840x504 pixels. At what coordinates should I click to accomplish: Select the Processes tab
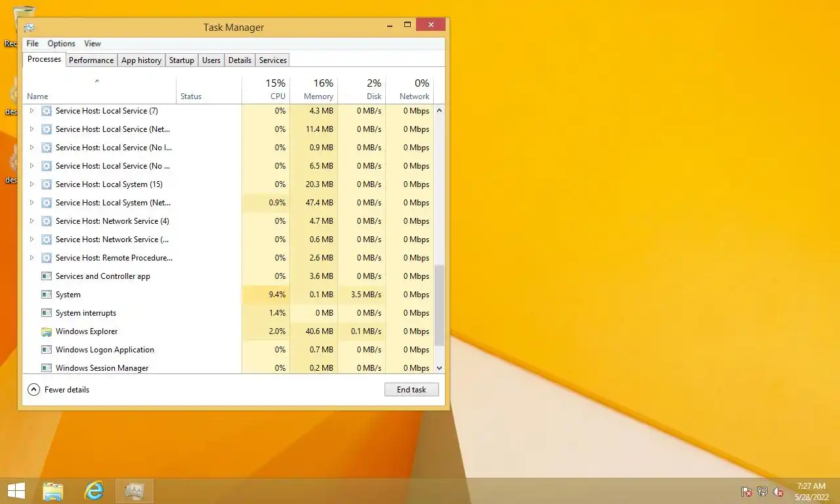44,59
